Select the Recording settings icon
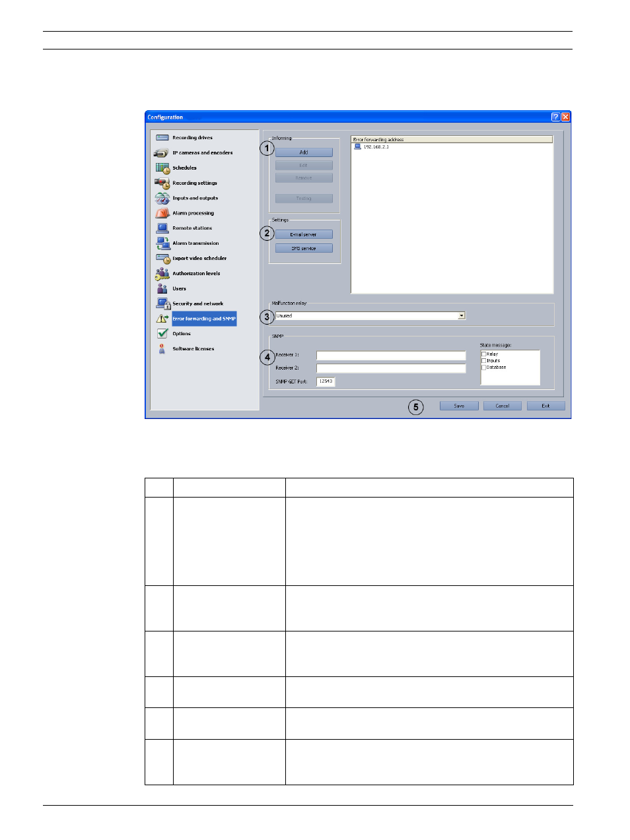This screenshot has width=630, height=840. 162,183
